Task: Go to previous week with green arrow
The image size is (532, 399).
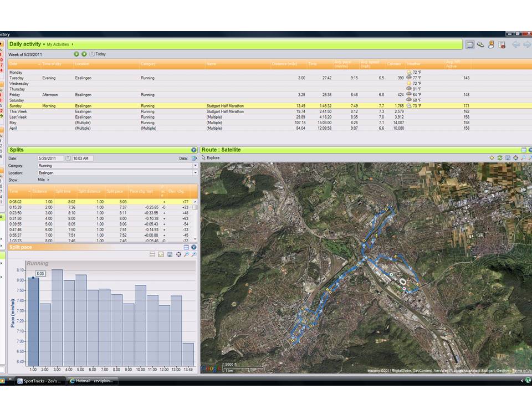Action: (x=76, y=54)
